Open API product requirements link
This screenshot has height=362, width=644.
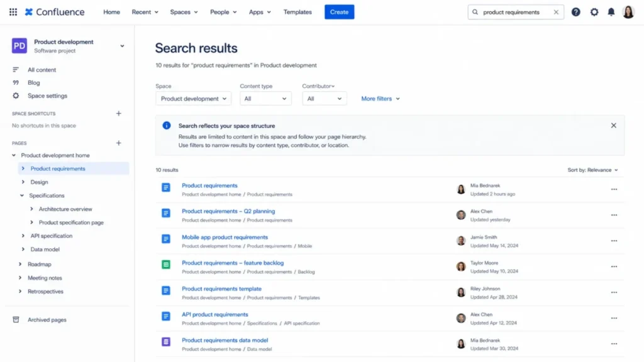[x=215, y=314]
